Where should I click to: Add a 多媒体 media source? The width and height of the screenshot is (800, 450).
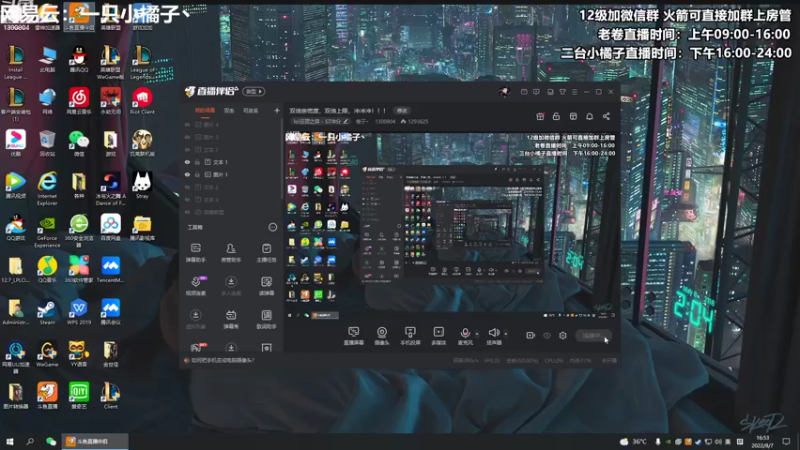(438, 336)
